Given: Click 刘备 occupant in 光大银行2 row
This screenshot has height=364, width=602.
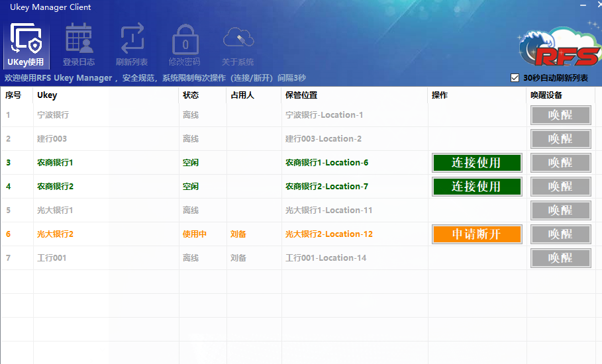Looking at the screenshot, I should [238, 234].
